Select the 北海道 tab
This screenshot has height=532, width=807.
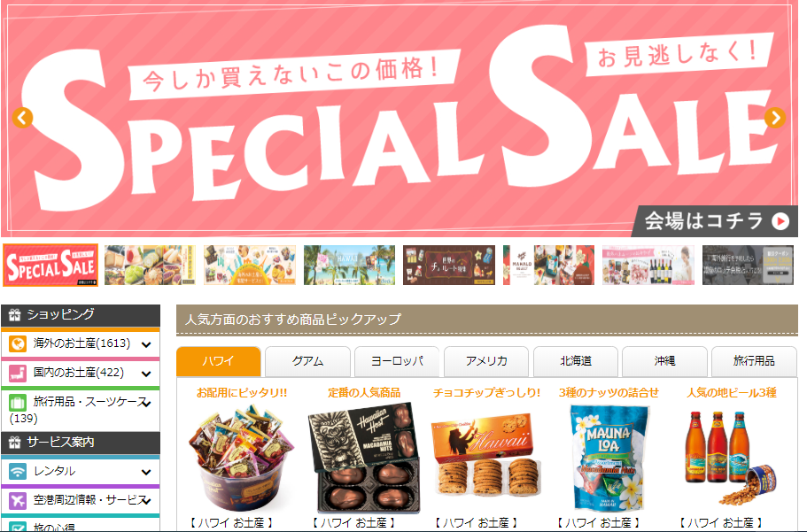pos(576,361)
